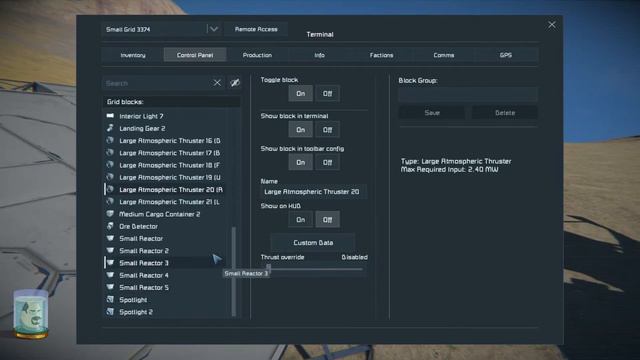Close the Terminal window
This screenshot has width=640, height=360.
click(x=552, y=25)
